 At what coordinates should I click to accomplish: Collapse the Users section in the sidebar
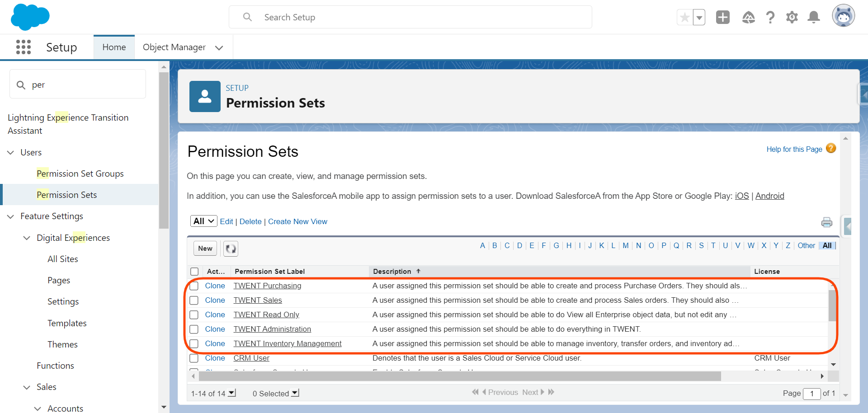[x=10, y=152]
